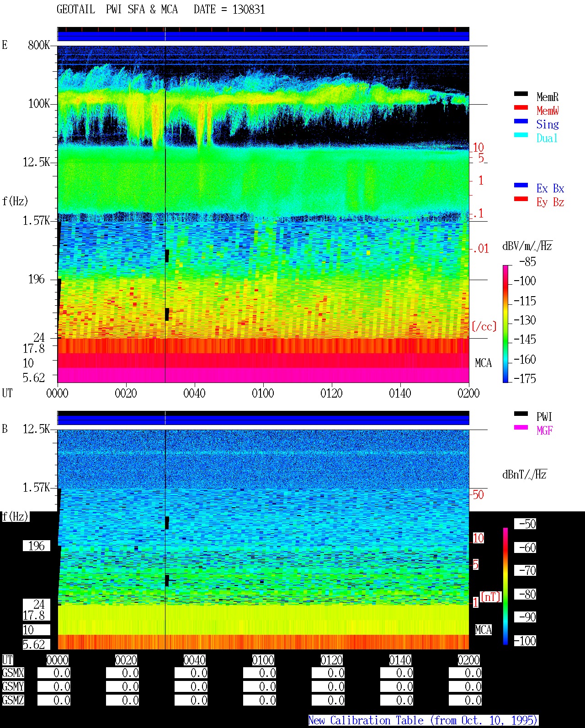Open the New Calibration Table link
This screenshot has width=585, height=728.
(423, 721)
